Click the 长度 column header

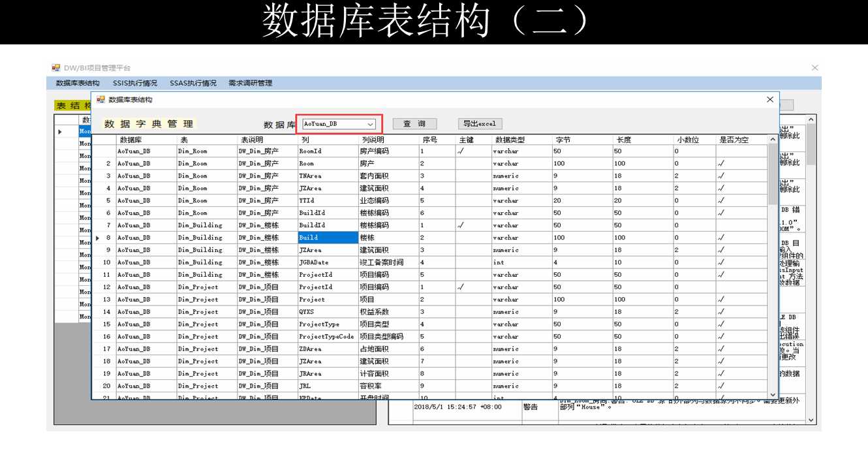[x=643, y=140]
